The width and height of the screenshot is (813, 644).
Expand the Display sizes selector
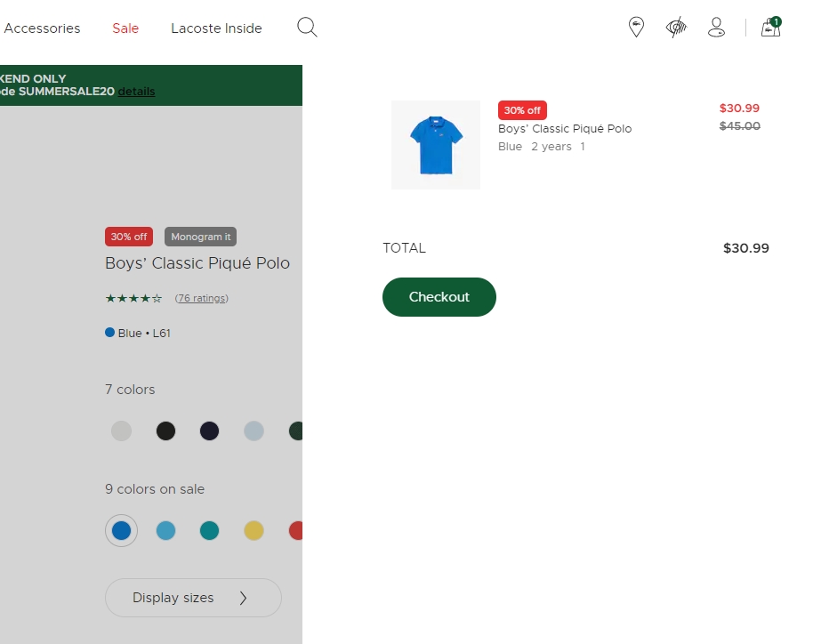193,598
